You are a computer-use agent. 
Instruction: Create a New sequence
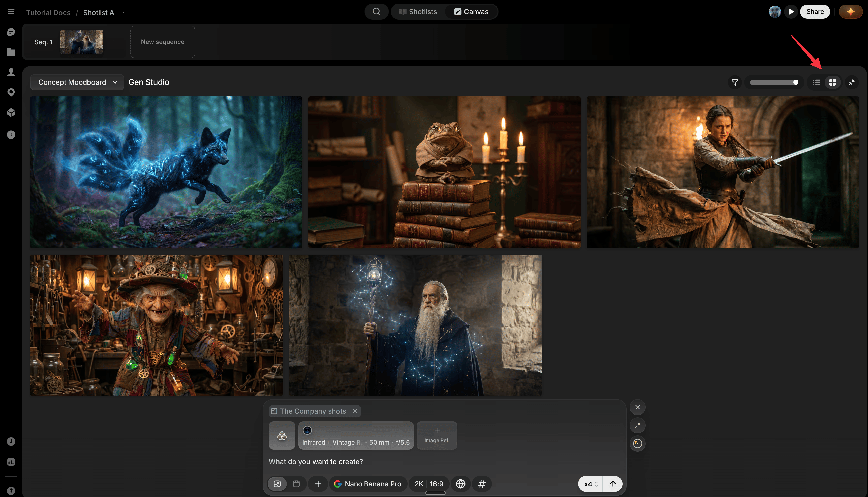point(163,42)
